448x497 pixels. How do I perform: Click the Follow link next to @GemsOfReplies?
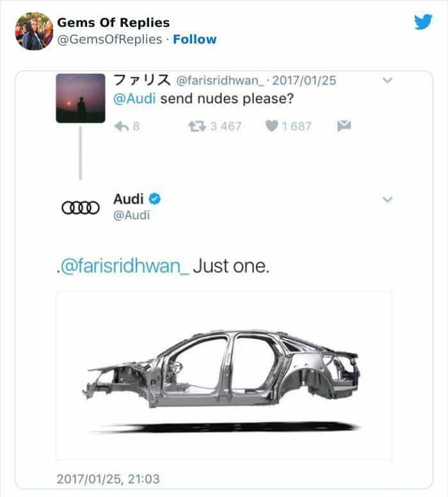tap(195, 39)
